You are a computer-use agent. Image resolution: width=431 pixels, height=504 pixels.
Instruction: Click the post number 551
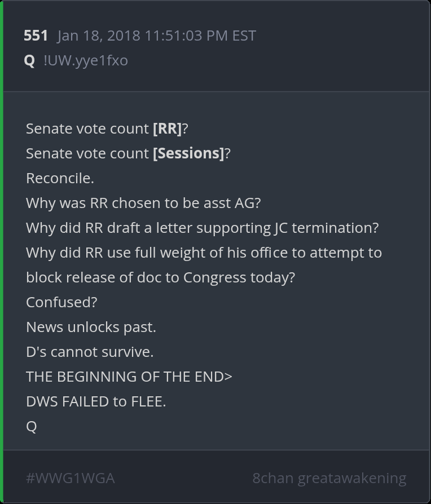36,36
